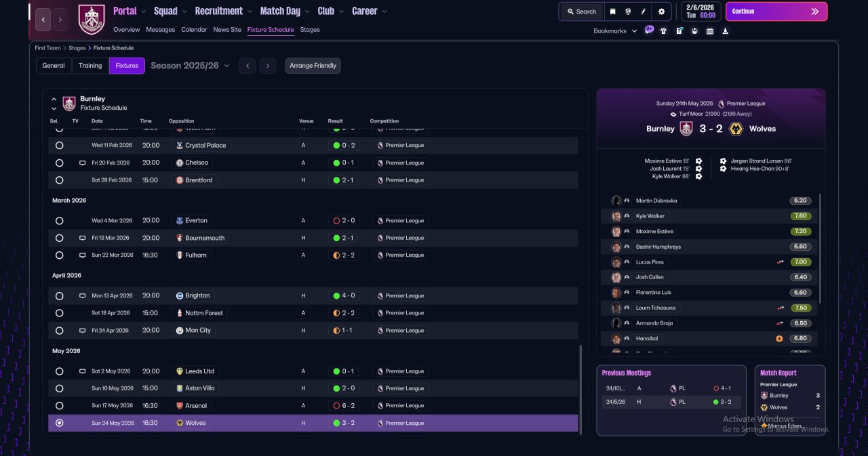Select the radio button for Brentford fixture
This screenshot has width=868, height=456.
[60, 180]
